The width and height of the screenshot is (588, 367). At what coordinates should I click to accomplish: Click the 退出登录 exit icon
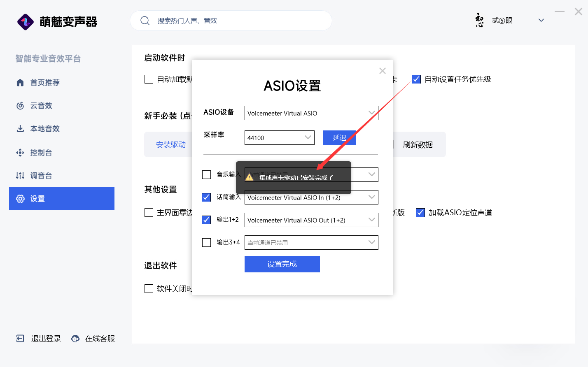click(x=20, y=339)
